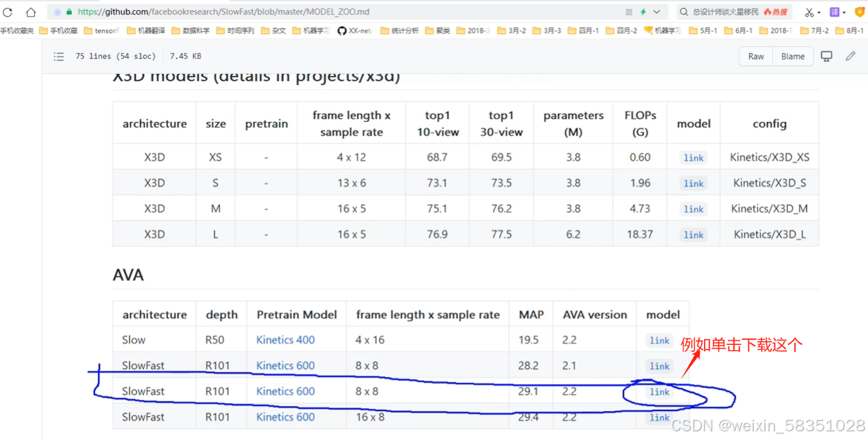Click the model link in Kinetics/X3D_M row
The height and width of the screenshot is (440, 868).
point(694,209)
